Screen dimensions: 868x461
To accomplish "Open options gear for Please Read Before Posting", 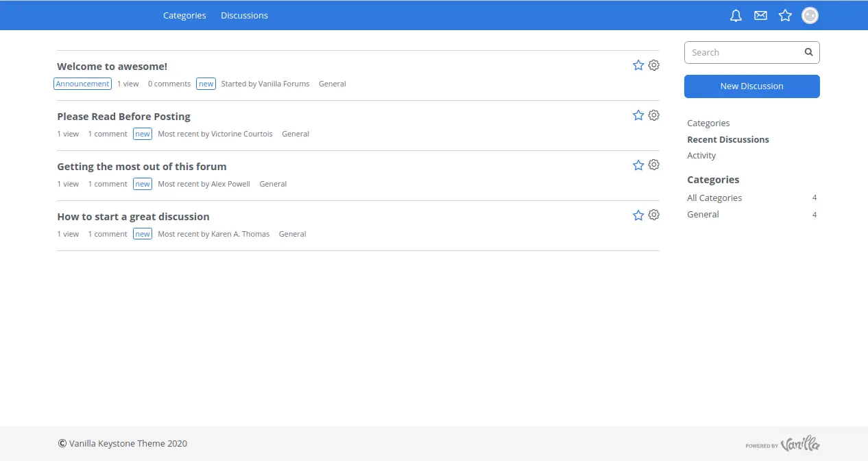I will coord(653,115).
